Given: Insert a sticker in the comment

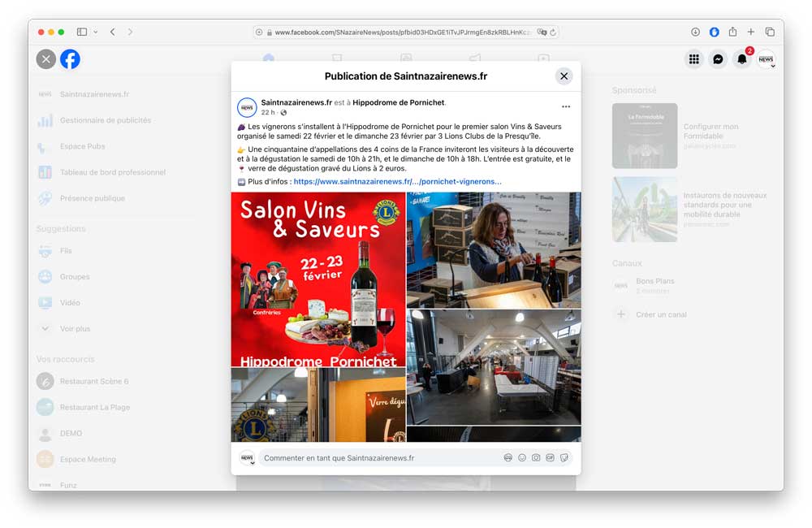Looking at the screenshot, I should tap(564, 457).
